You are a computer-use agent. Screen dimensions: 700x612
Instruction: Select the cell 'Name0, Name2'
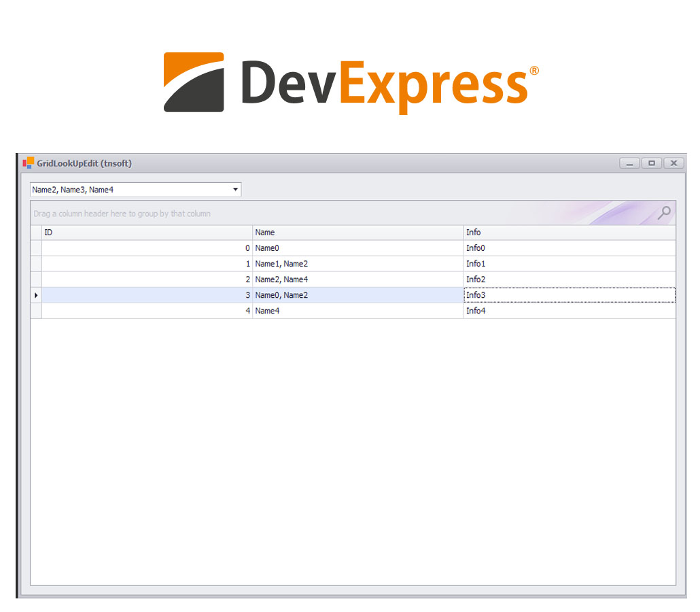(357, 295)
